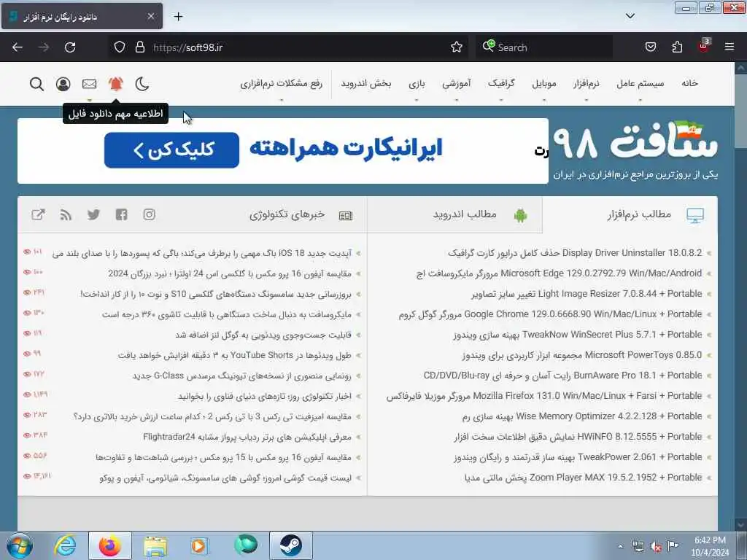
Task: Open the contact envelope icon
Action: [x=89, y=85]
